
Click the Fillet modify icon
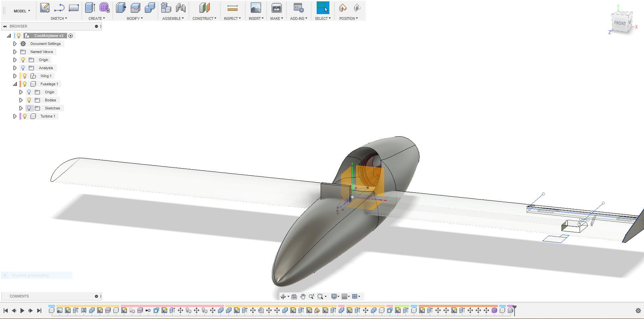pos(136,8)
